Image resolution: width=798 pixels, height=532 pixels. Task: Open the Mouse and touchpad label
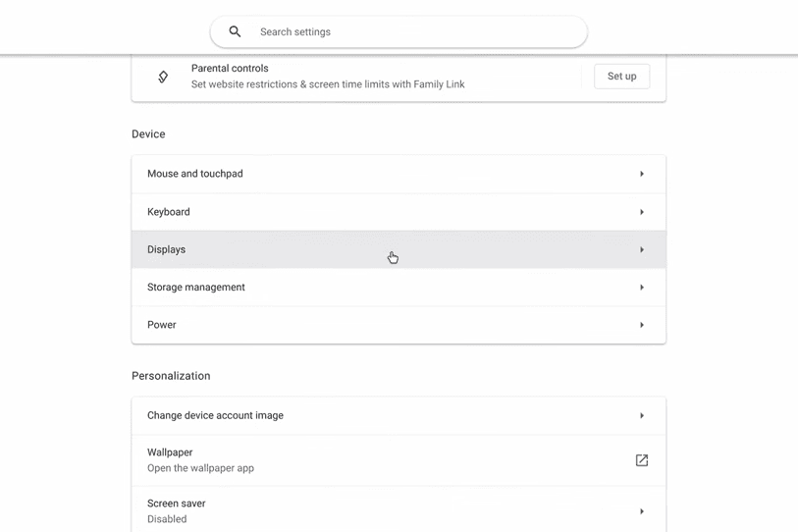194,174
